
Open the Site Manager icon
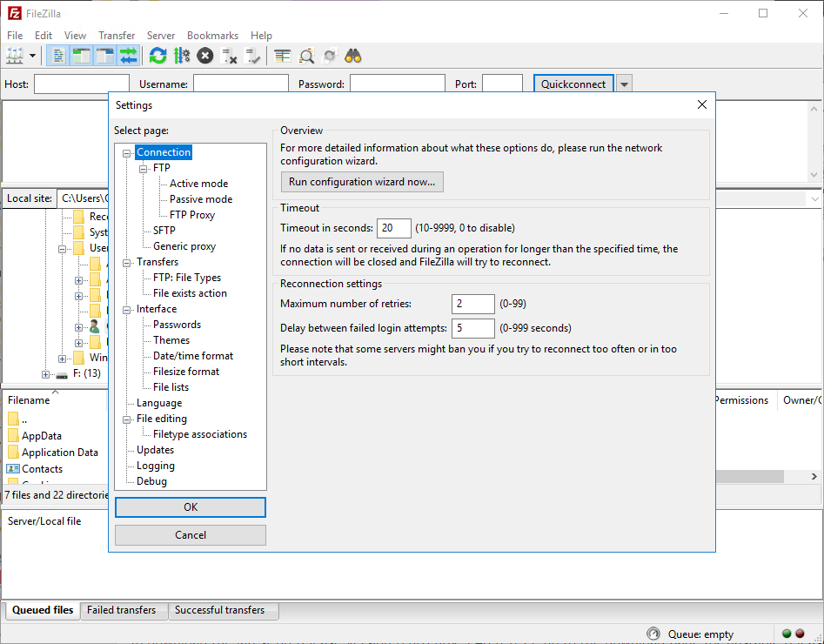[x=14, y=56]
